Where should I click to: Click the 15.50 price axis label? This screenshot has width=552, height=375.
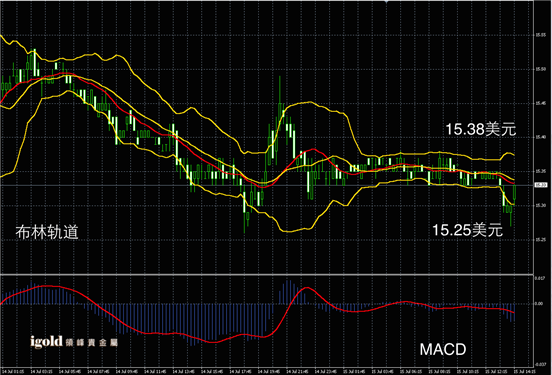point(541,69)
